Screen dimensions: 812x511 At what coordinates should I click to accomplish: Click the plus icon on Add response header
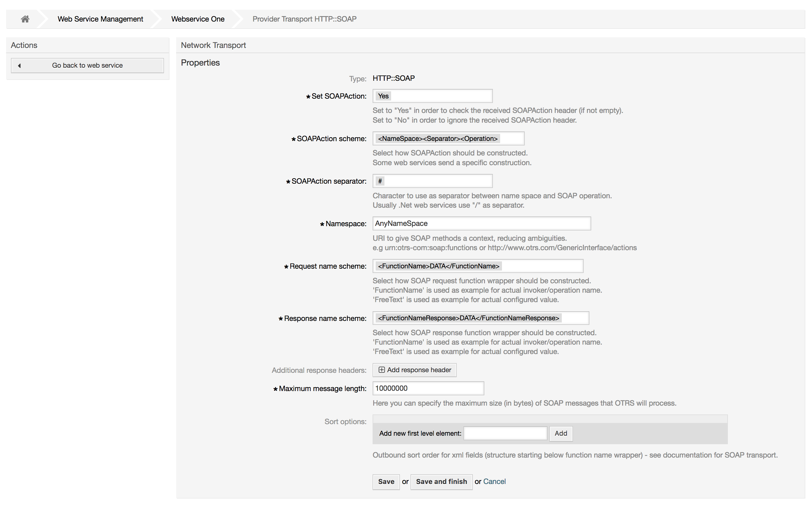point(381,370)
